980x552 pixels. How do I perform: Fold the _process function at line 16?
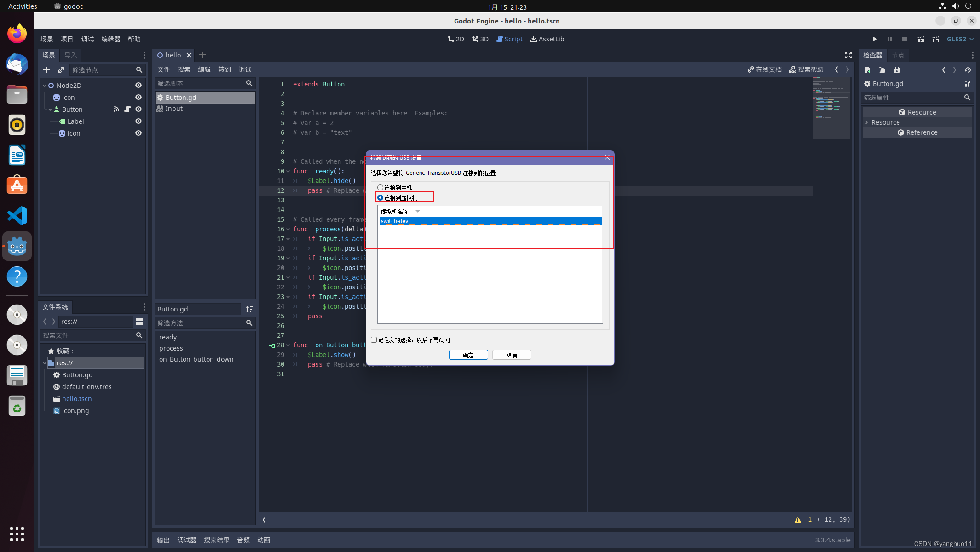pyautogui.click(x=288, y=230)
